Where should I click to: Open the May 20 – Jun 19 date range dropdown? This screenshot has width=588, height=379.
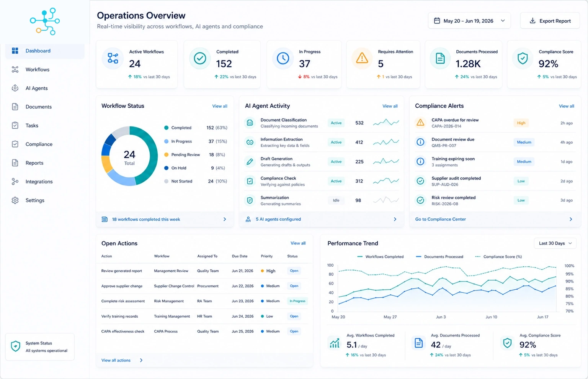tap(469, 21)
